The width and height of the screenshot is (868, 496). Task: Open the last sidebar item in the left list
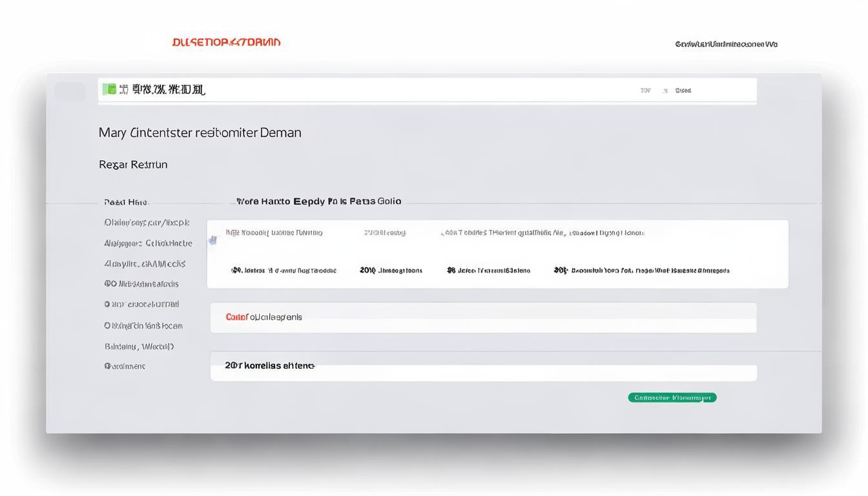point(125,366)
